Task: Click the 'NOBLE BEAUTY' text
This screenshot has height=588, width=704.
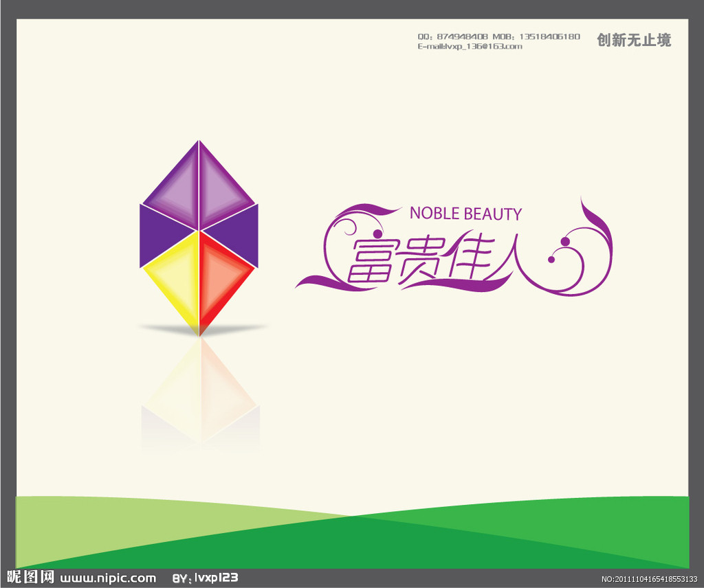Action: pyautogui.click(x=465, y=214)
